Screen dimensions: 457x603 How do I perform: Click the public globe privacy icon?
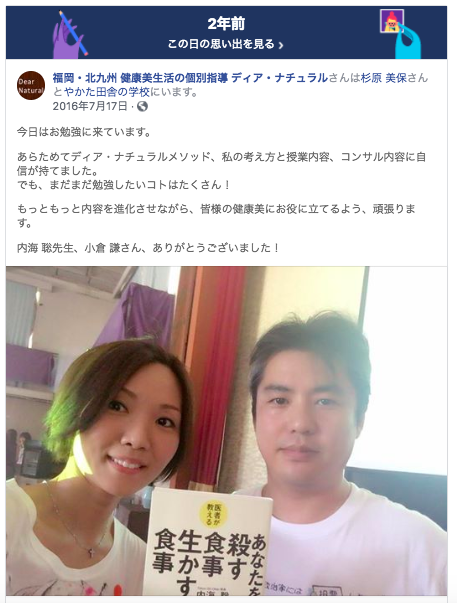(142, 106)
